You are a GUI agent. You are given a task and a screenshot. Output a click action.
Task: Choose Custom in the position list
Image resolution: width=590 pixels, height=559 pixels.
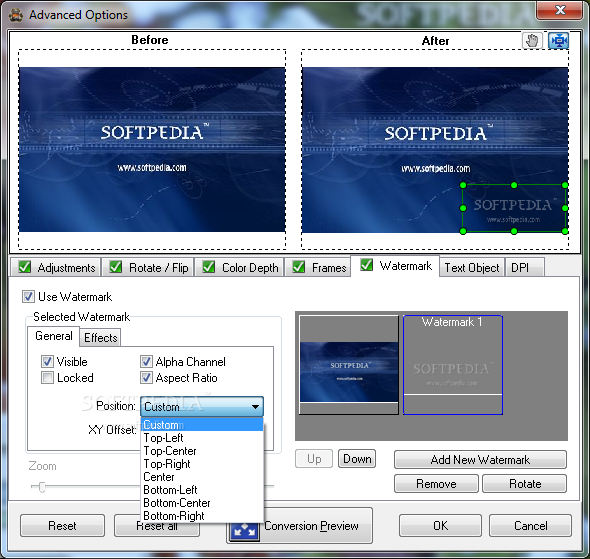pyautogui.click(x=202, y=425)
